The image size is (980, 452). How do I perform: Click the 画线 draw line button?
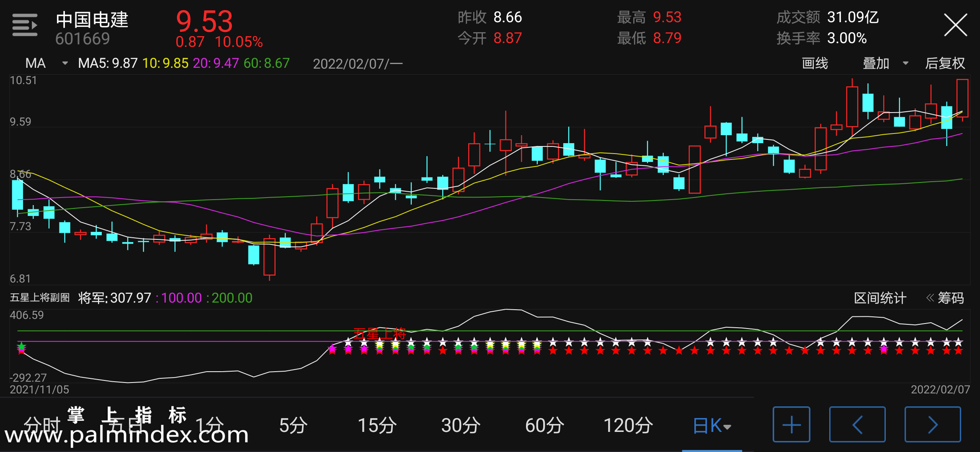(x=815, y=63)
